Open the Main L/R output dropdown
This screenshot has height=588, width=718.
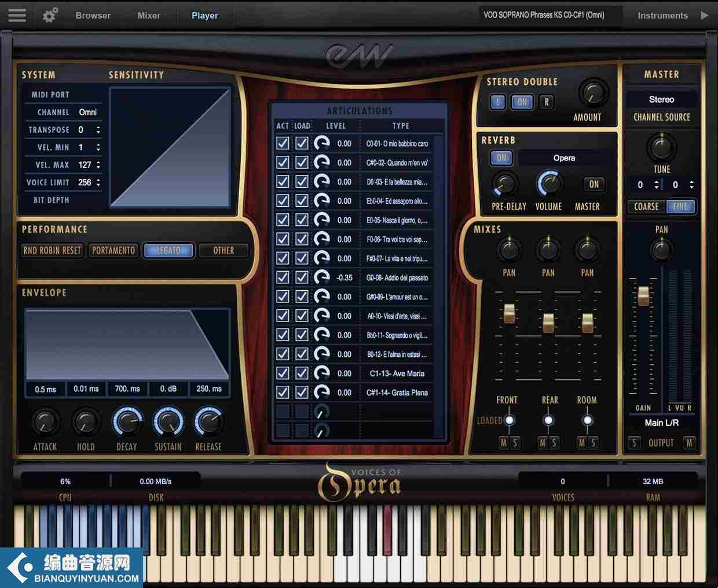click(661, 423)
